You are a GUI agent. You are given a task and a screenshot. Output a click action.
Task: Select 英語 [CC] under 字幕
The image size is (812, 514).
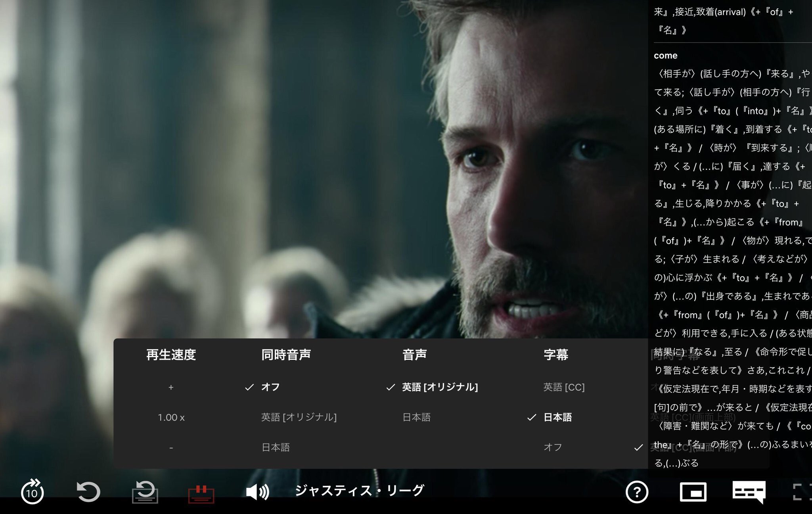point(564,387)
